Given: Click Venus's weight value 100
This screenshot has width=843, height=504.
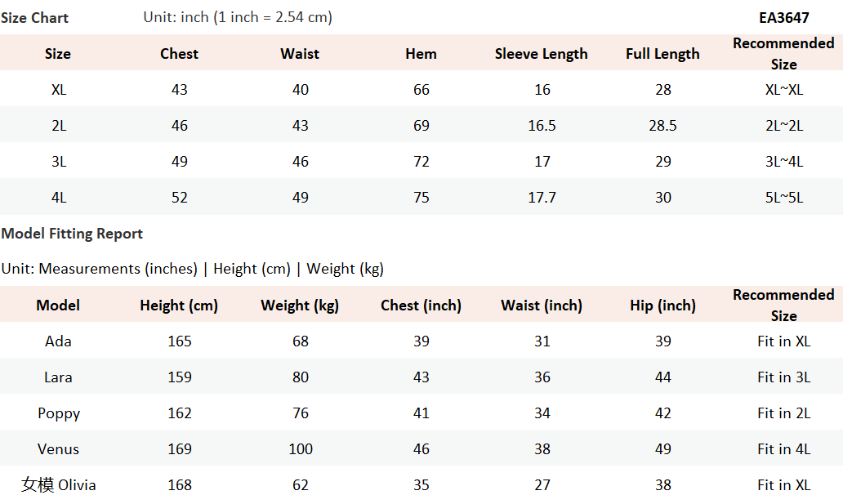Looking at the screenshot, I should [x=300, y=449].
